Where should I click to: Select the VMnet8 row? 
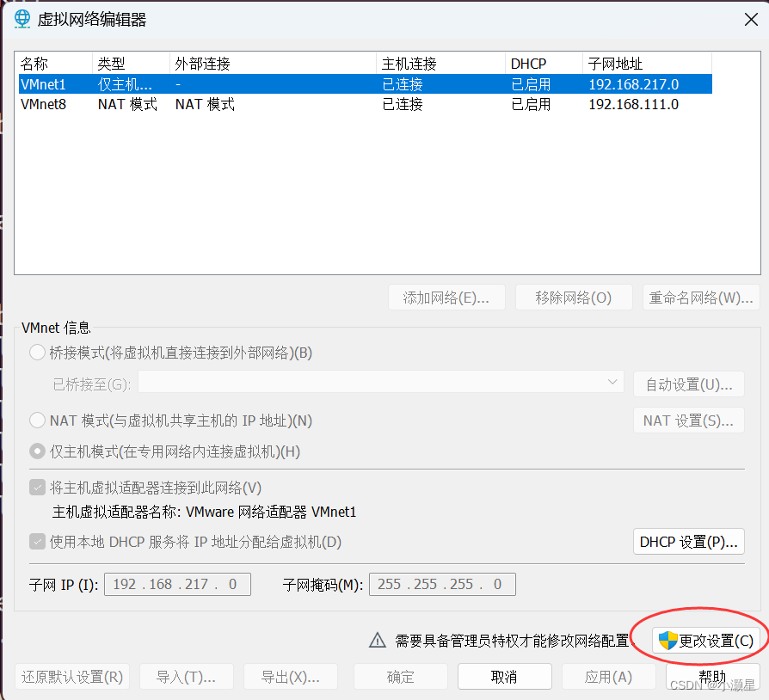click(x=366, y=104)
